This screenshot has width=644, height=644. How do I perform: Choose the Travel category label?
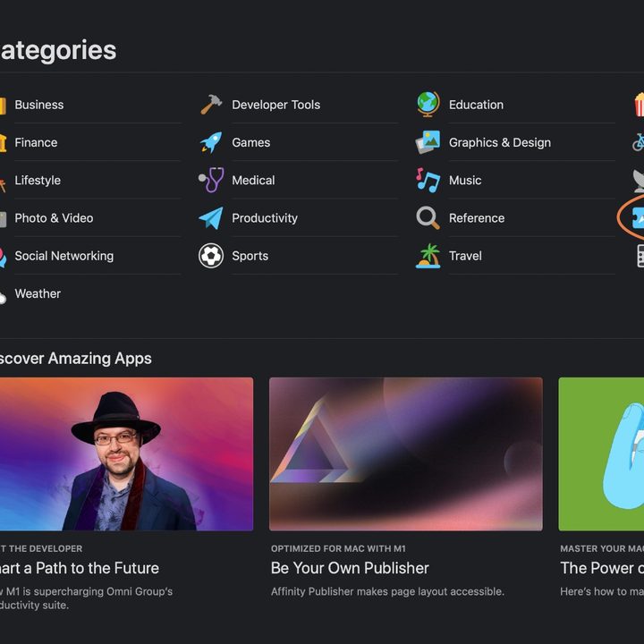(465, 256)
